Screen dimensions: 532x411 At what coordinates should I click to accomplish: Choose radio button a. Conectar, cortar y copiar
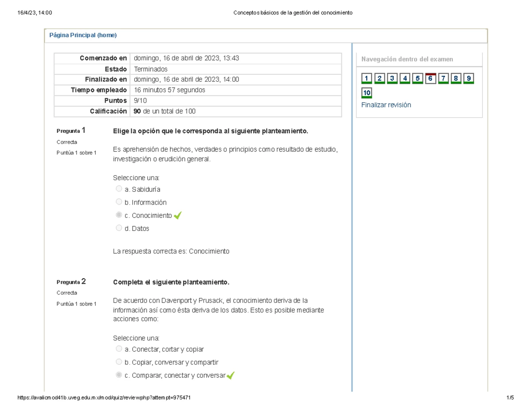click(x=118, y=349)
